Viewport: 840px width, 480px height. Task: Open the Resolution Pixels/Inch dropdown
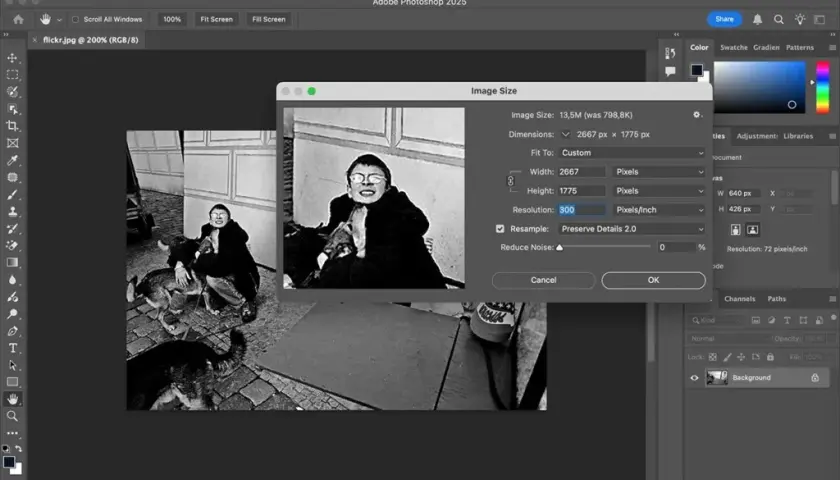pyautogui.click(x=659, y=210)
